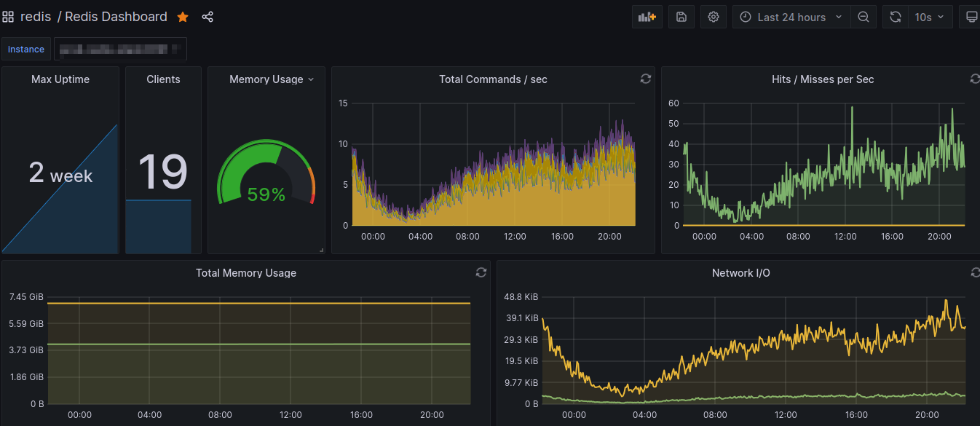Click the Total Memory Usage panel title
This screenshot has height=426, width=980.
coord(245,272)
